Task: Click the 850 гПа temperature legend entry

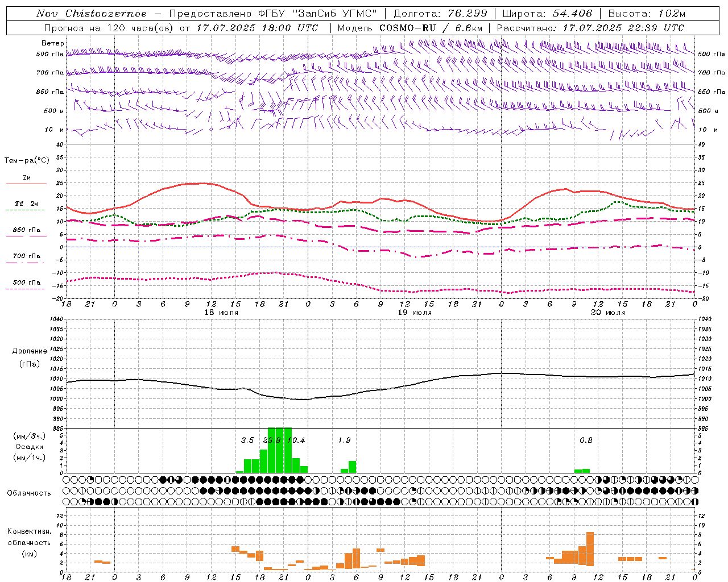Action: click(27, 230)
